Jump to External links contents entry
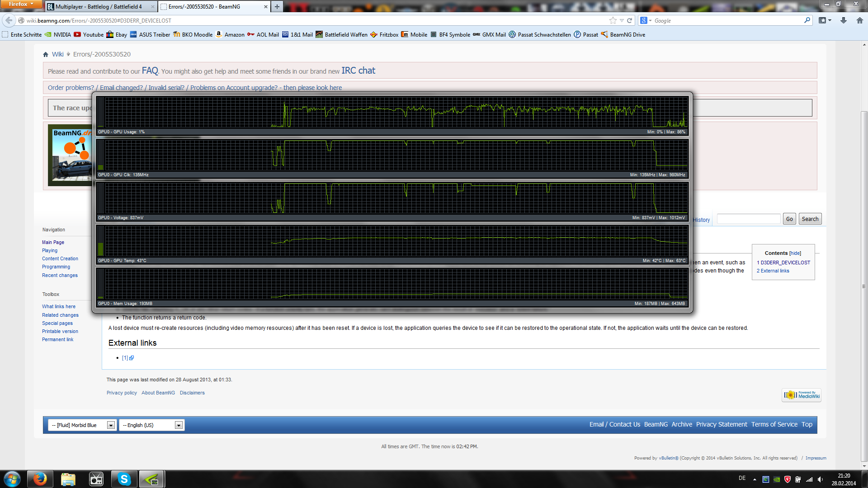868x488 pixels. (773, 271)
